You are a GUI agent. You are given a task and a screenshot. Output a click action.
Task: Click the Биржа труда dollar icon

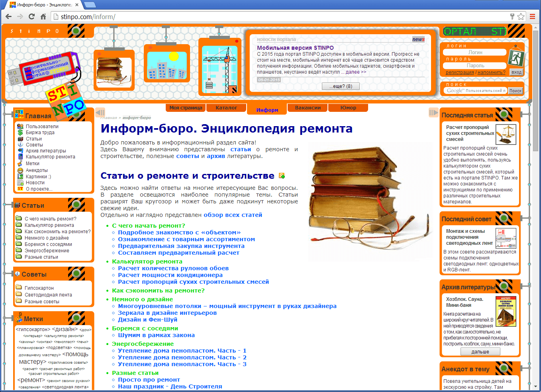20,132
